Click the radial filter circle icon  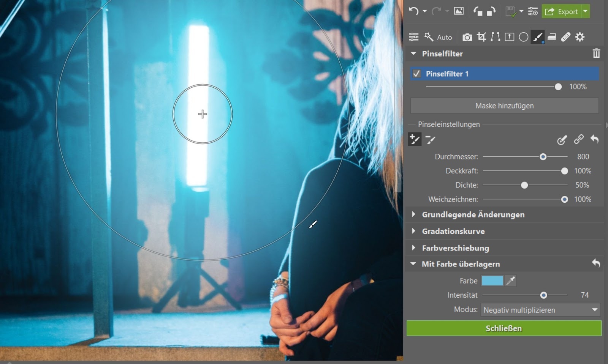(523, 37)
